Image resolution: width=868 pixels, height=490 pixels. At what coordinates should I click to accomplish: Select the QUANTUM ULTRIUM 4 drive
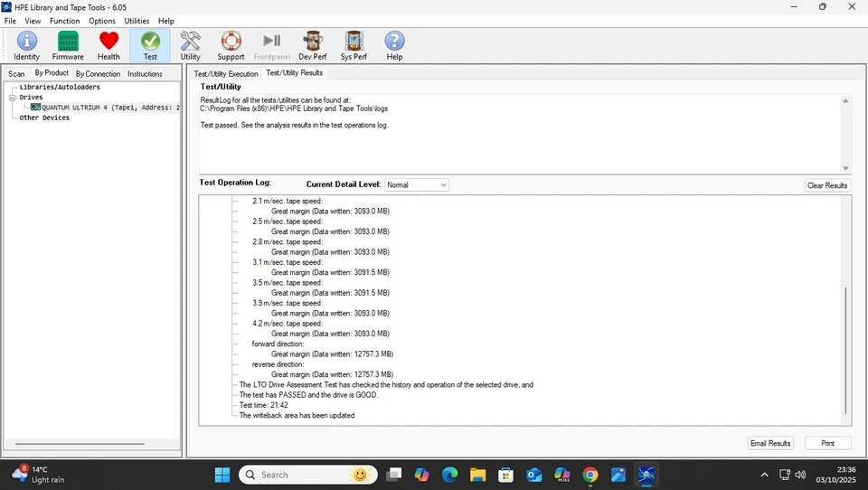105,108
